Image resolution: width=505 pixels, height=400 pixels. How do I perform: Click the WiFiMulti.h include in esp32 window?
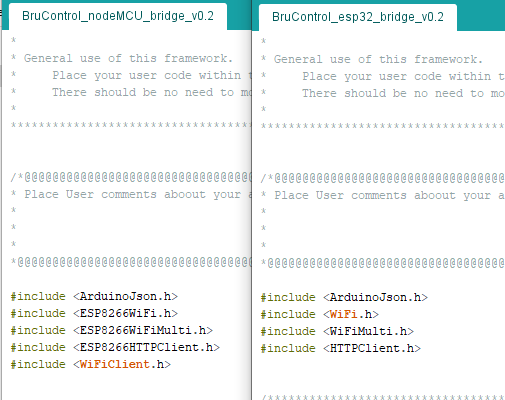(x=337, y=331)
